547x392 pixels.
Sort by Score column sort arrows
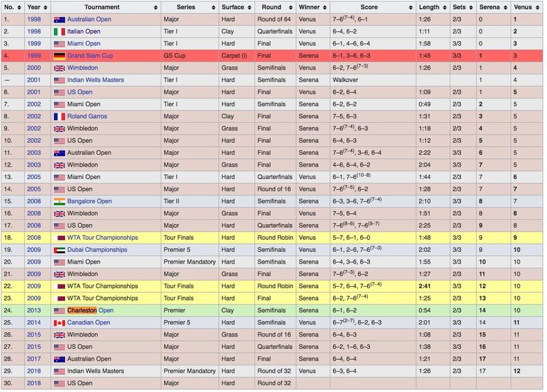point(411,8)
